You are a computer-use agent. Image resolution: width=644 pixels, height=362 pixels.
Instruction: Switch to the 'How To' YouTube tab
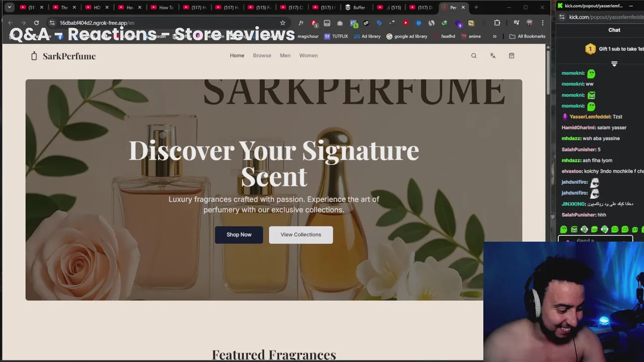click(163, 7)
